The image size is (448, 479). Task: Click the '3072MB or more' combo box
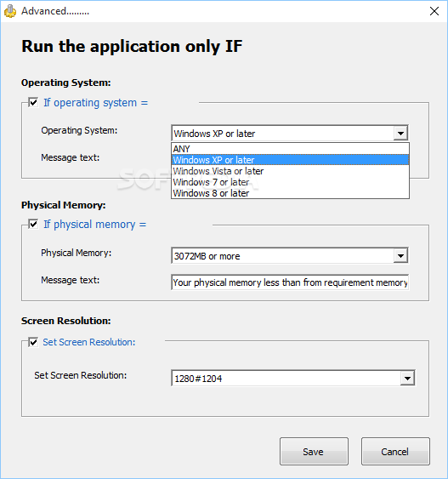(290, 256)
